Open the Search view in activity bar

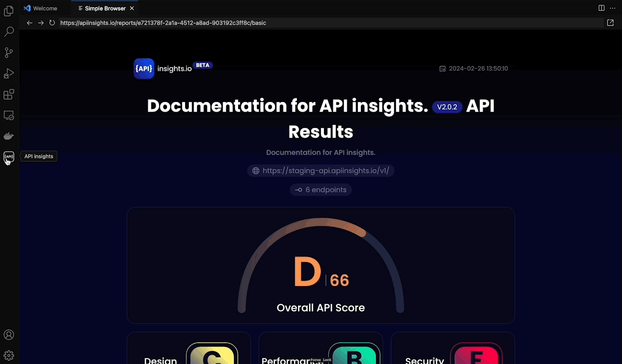tap(9, 32)
